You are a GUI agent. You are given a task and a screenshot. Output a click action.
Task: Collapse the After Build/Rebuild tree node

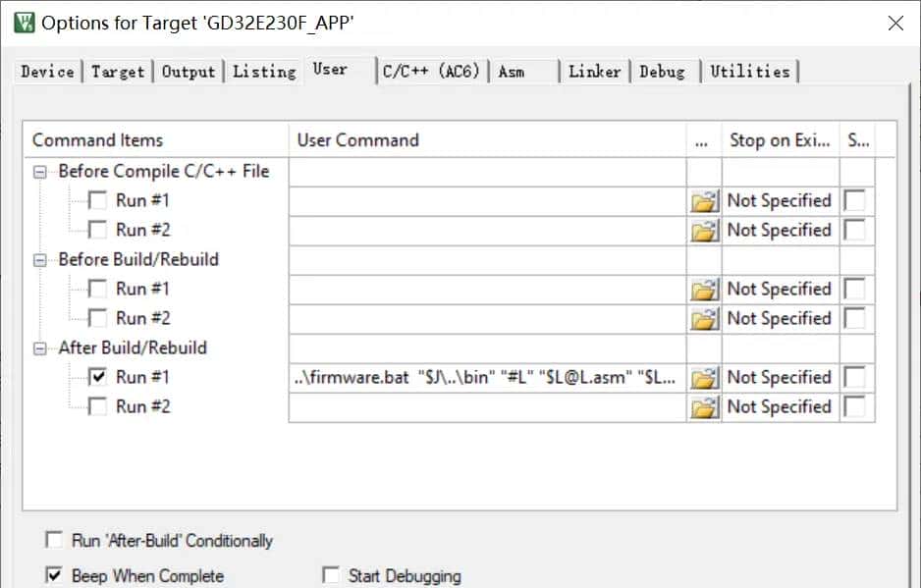point(40,348)
